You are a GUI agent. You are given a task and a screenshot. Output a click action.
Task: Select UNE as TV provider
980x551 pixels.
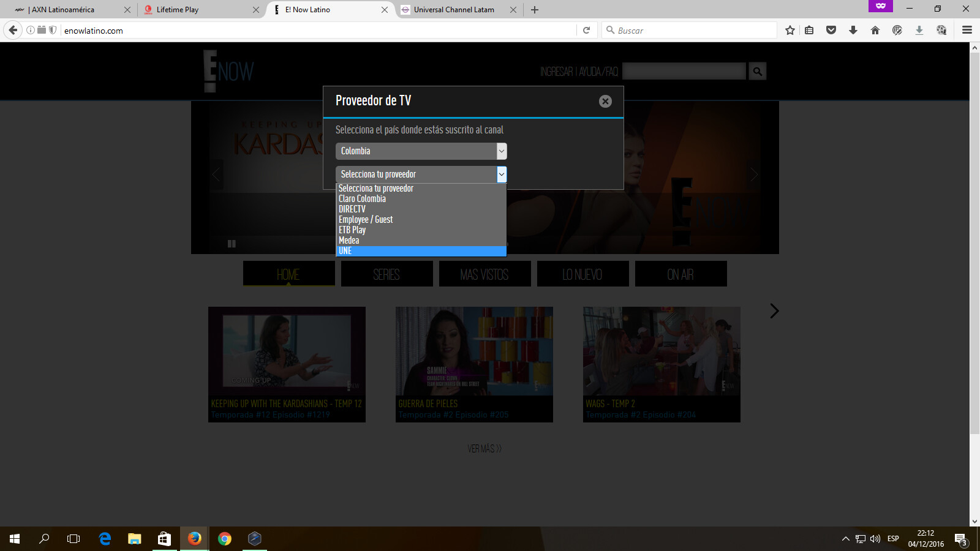421,251
